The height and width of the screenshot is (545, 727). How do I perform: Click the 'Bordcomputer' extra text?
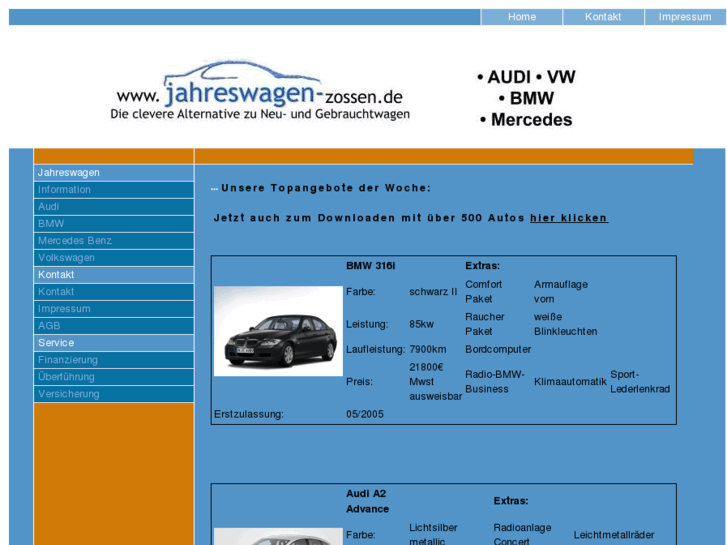tap(498, 349)
